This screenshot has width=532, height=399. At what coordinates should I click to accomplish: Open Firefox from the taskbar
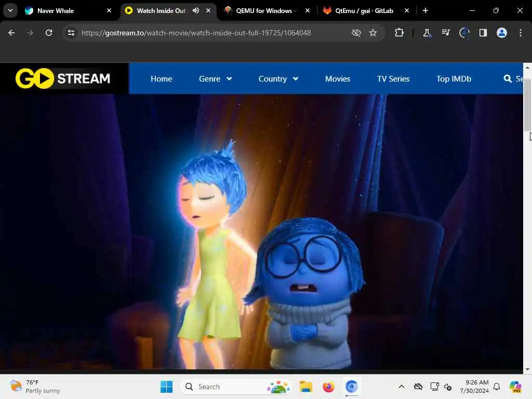(x=328, y=387)
